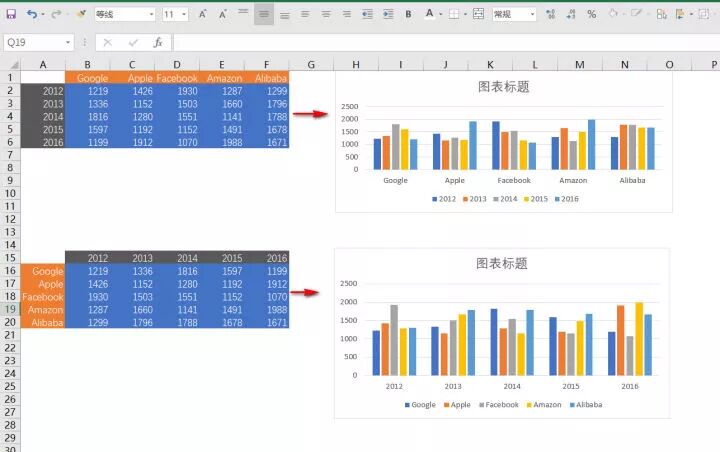720x452 pixels.
Task: Open the Undo history dropdown arrow
Action: 43,15
